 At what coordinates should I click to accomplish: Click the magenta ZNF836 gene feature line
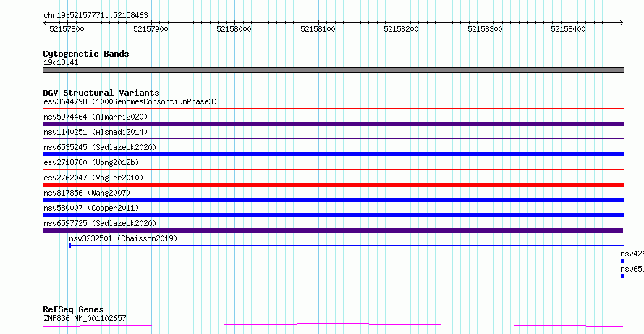333,325
